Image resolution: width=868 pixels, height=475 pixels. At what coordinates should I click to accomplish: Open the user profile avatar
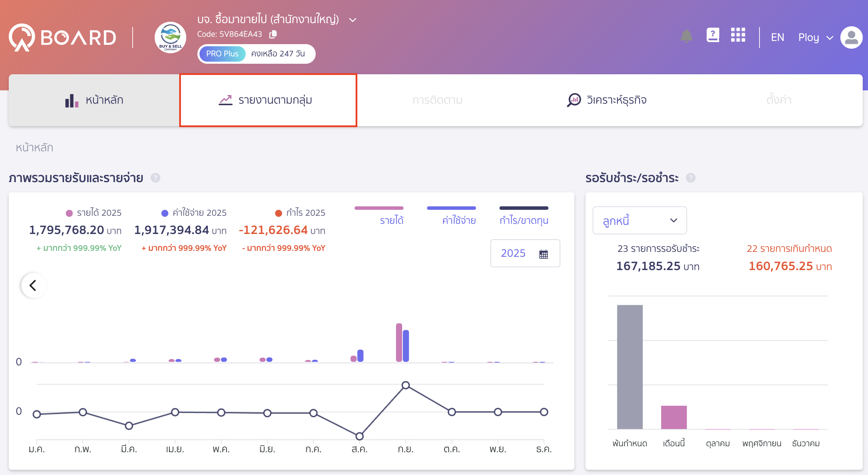tap(852, 37)
